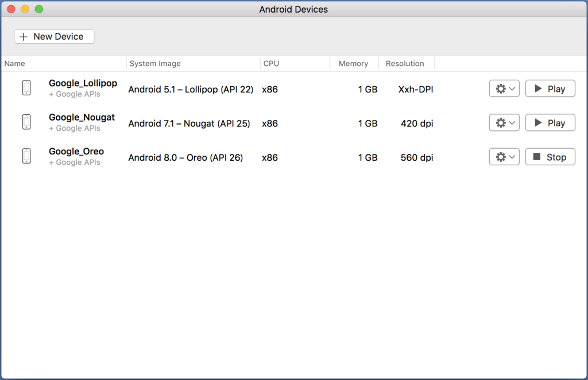Click the phone icon for Google_Nougat

pos(26,122)
